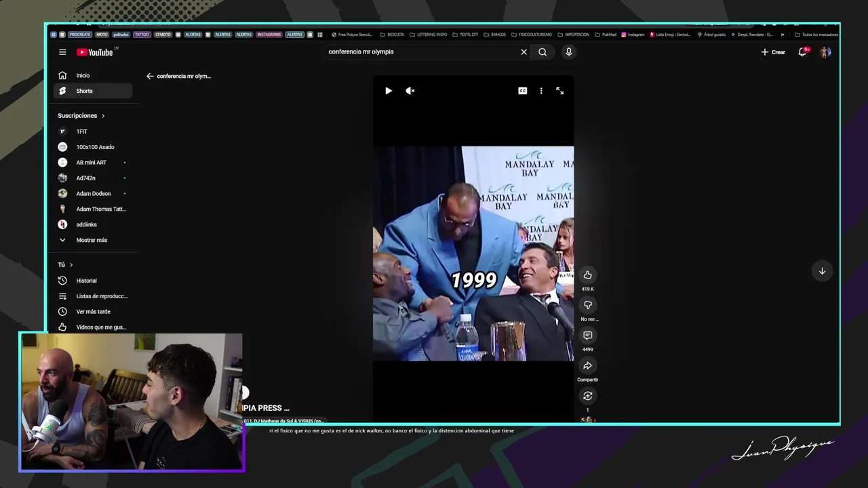Open 1FIT channel subscription

pos(93,131)
